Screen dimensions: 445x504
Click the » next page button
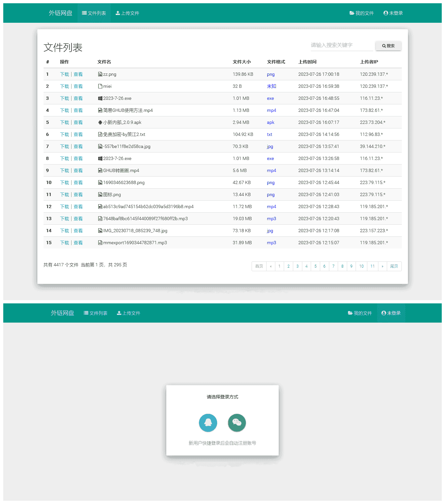pos(382,266)
